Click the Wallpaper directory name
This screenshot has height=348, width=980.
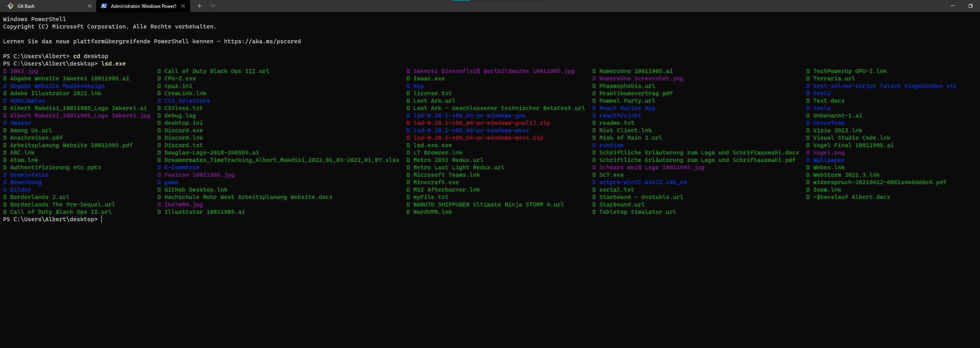point(829,160)
